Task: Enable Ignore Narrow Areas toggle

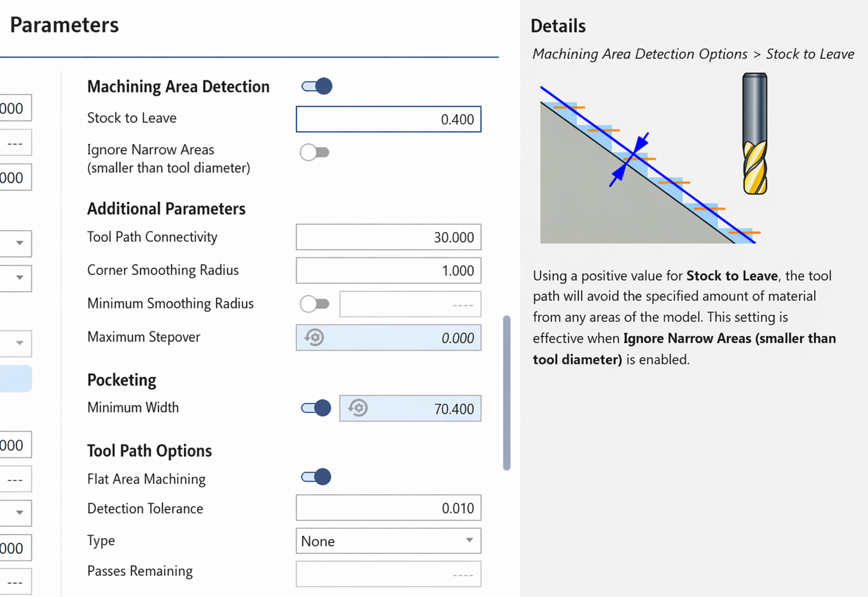Action: point(314,153)
